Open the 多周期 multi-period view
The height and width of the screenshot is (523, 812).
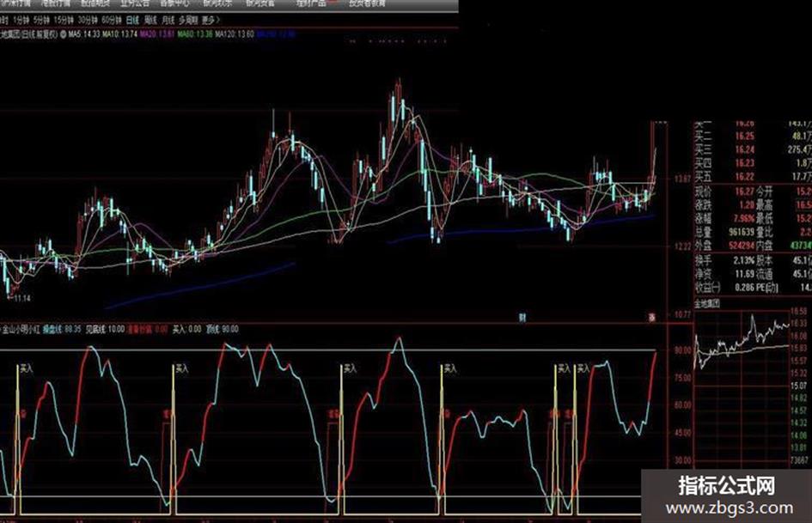188,21
